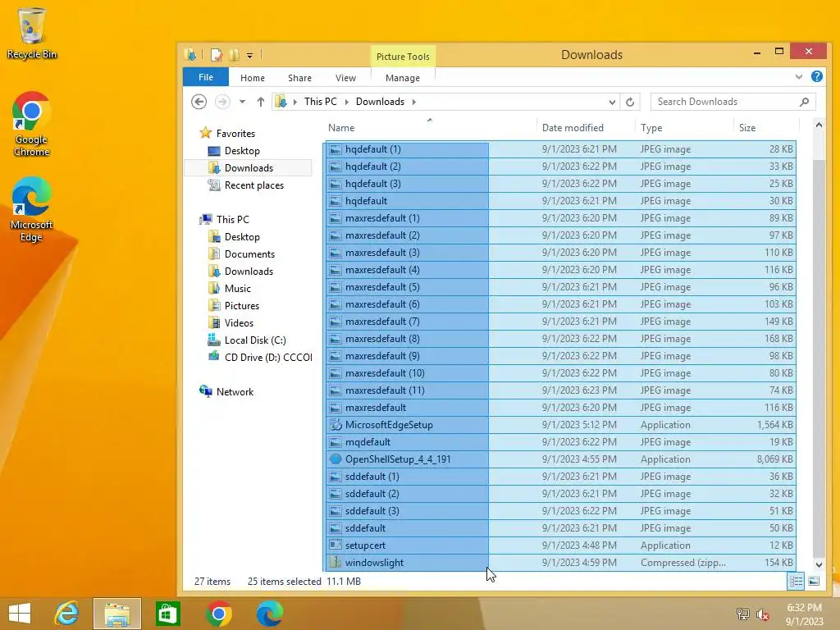Image resolution: width=840 pixels, height=630 pixels.
Task: Switch to the Home ribbon tab
Action: [x=253, y=78]
